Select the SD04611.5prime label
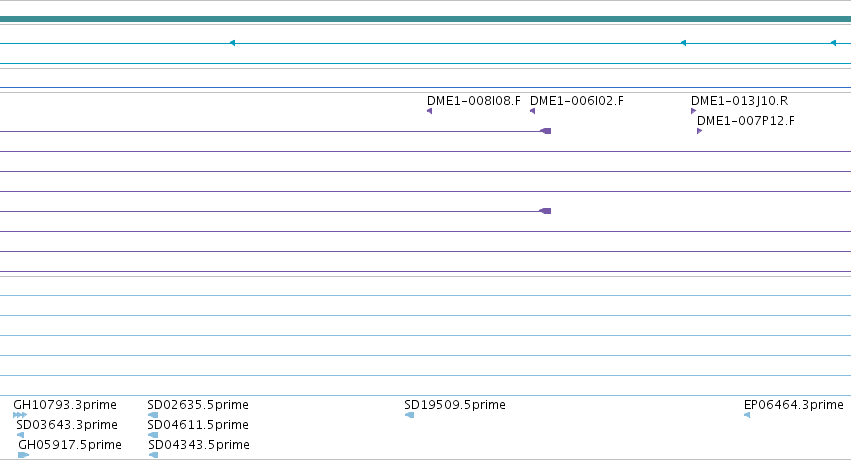Viewport: 851px width, 460px height. coord(198,425)
